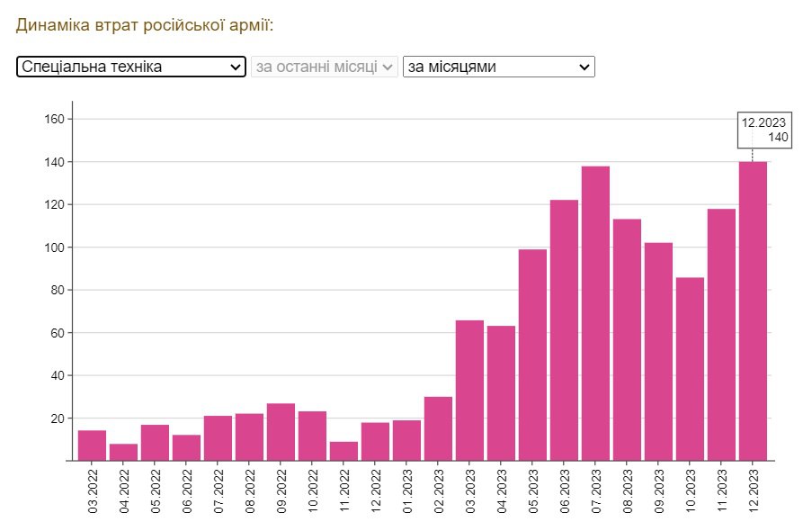Pick the 04.2023 bar

click(501, 393)
